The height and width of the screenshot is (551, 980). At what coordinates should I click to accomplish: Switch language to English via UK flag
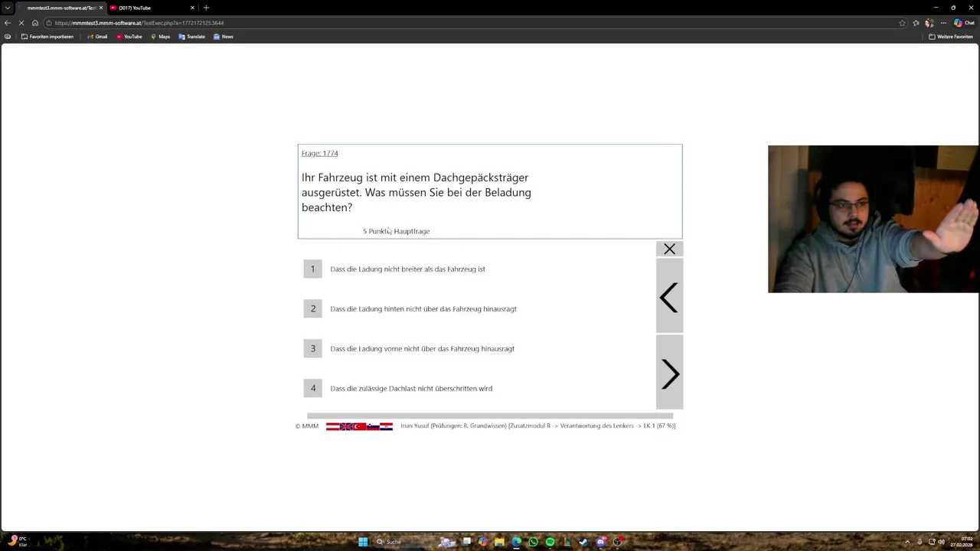(346, 426)
